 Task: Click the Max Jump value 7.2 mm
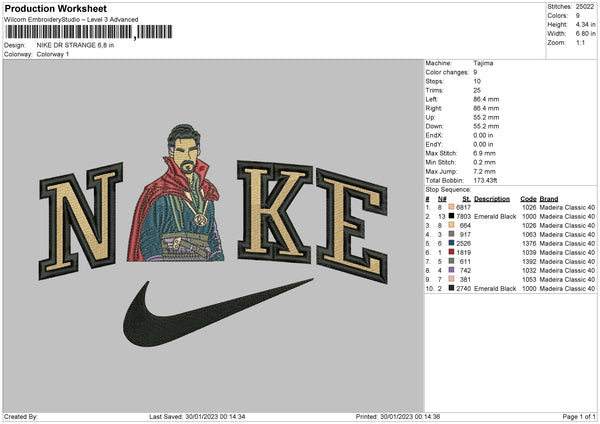pyautogui.click(x=484, y=171)
